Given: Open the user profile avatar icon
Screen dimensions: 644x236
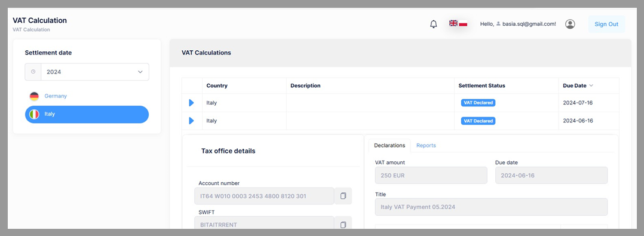Looking at the screenshot, I should tap(570, 24).
